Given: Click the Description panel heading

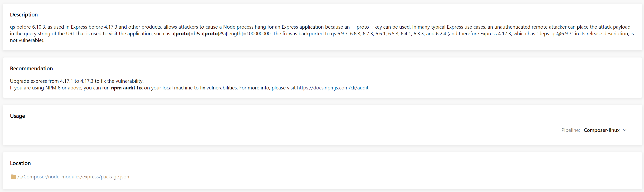Looking at the screenshot, I should pos(24,15).
